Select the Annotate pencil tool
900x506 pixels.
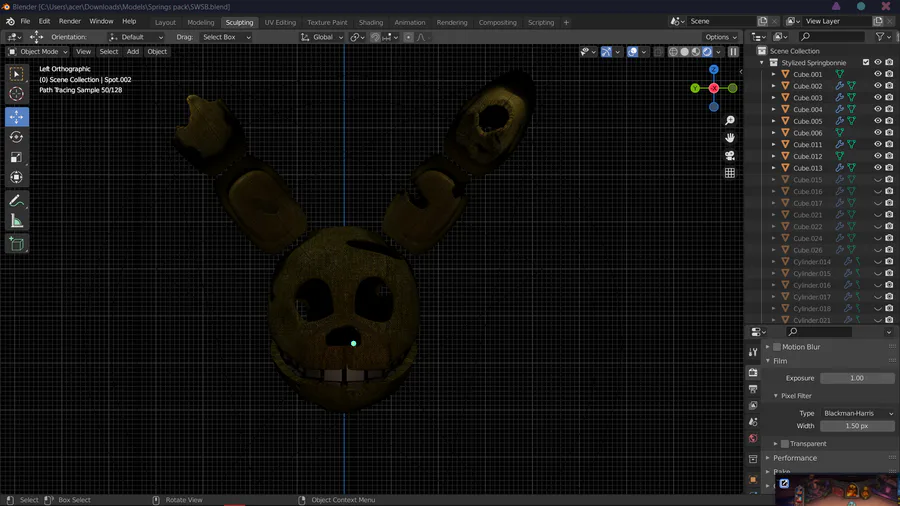click(17, 201)
